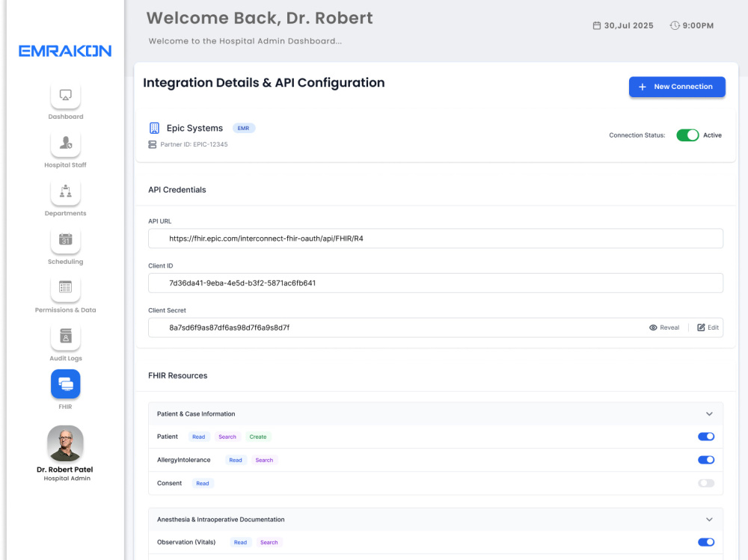Viewport: 748px width, 560px height.
Task: Disable the Observation (Vitals) toggle
Action: coord(706,542)
